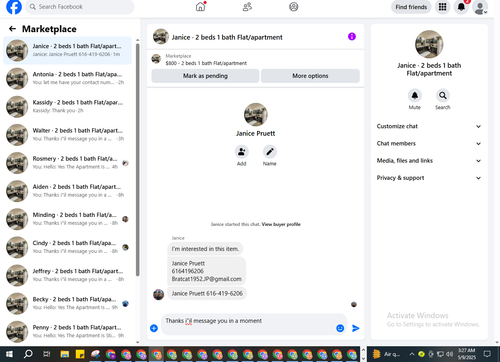Select the Cindy conversation
This screenshot has height=362, width=500.
click(67, 247)
